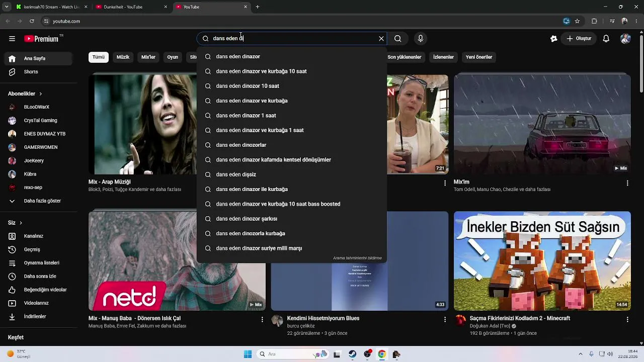
Task: Open Shorts in the sidebar
Action: (38, 72)
